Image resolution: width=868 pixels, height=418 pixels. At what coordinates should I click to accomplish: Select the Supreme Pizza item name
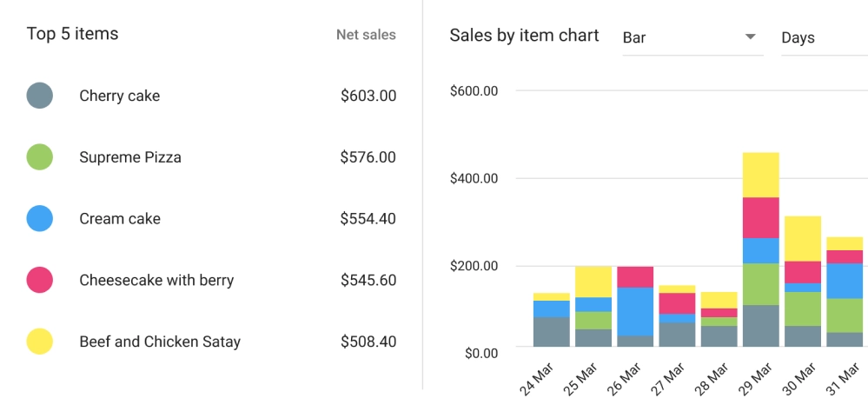point(130,157)
